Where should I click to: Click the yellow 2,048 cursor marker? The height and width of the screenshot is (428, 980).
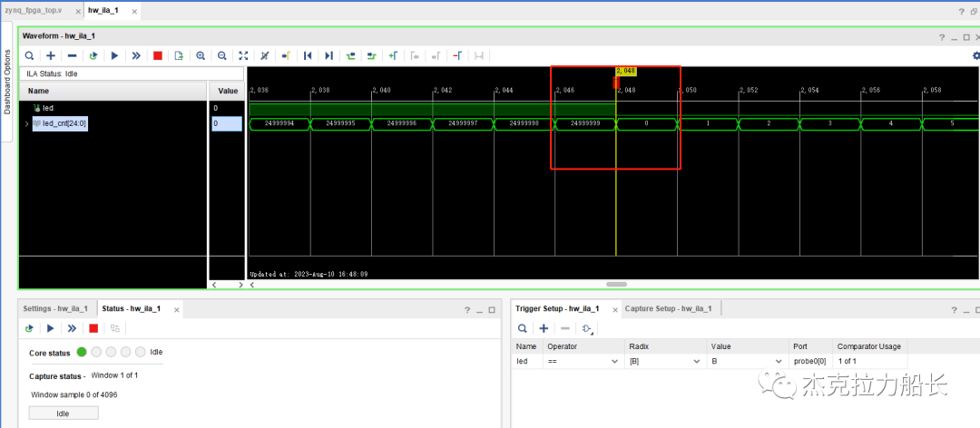click(625, 71)
